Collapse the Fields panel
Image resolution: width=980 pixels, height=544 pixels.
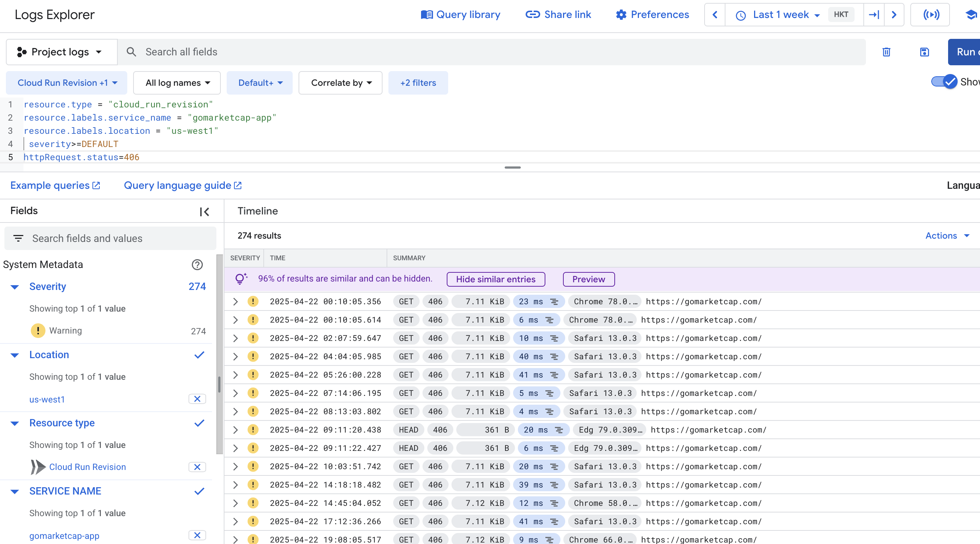[204, 212]
